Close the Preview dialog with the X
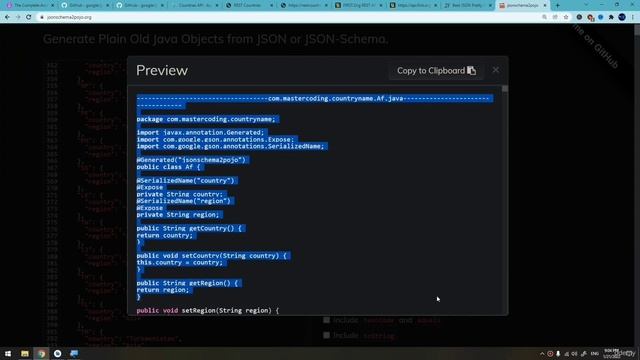The image size is (640, 360). [496, 70]
